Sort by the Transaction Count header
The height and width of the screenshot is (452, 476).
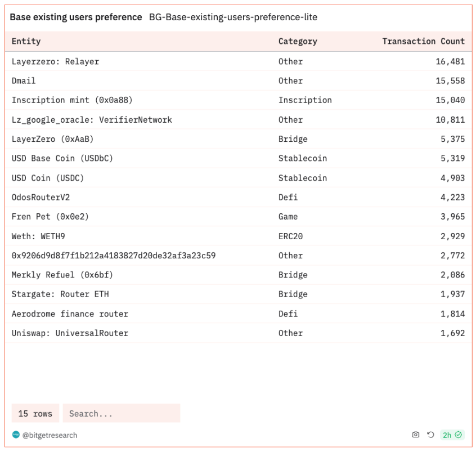pos(423,41)
